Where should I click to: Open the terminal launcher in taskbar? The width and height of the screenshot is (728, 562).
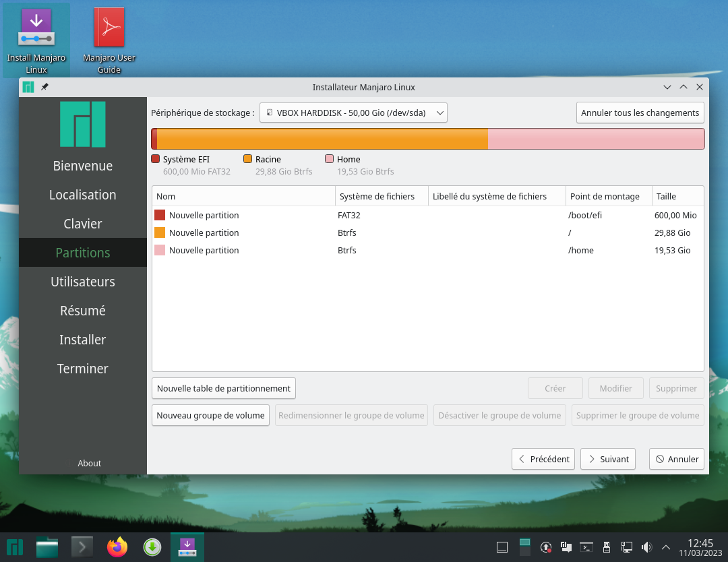click(x=82, y=547)
